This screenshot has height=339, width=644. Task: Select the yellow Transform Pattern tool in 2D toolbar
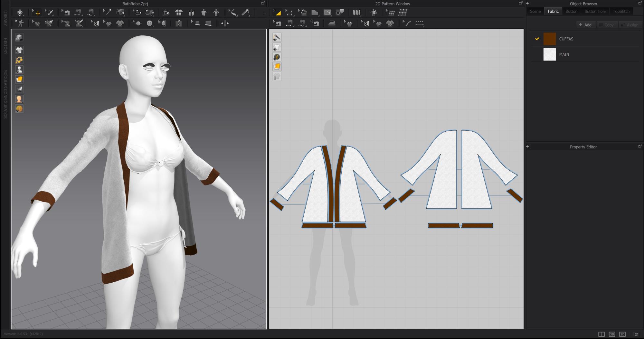(277, 13)
